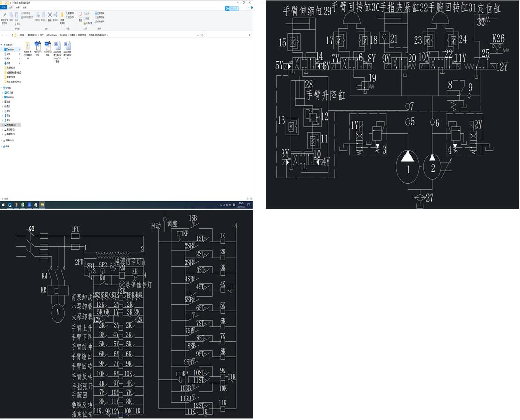Click the 本地磁盘 (C:) breadcrumb in the address bar
520x420 pixels.
[x=32, y=35]
